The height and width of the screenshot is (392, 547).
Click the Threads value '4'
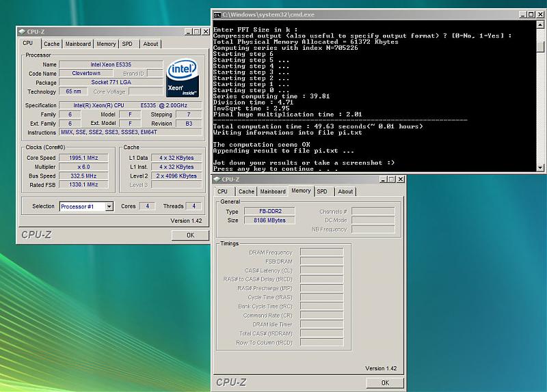(x=194, y=206)
